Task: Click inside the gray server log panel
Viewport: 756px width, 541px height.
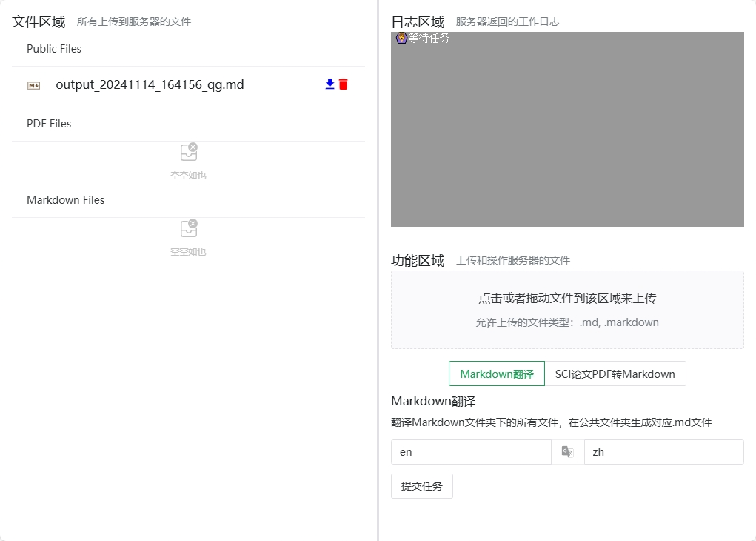Action: [x=567, y=133]
